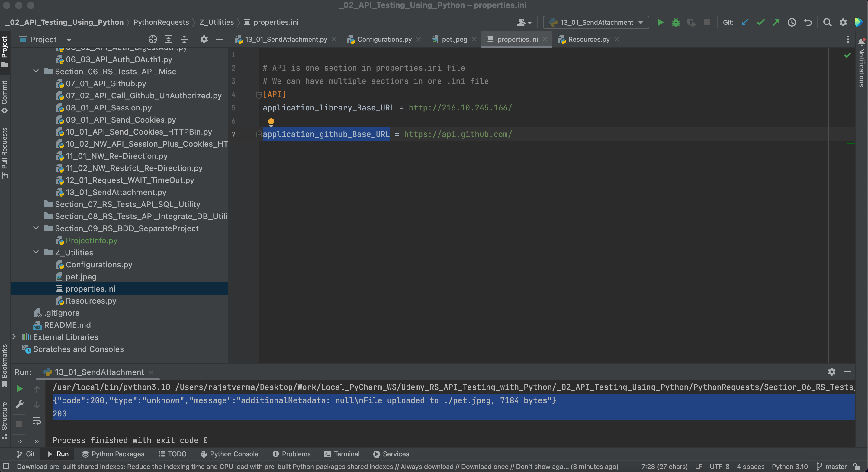Collapse Section_06_RS_Tests_API_Misc folder
Viewport: 868px width, 472px height.
pos(36,71)
